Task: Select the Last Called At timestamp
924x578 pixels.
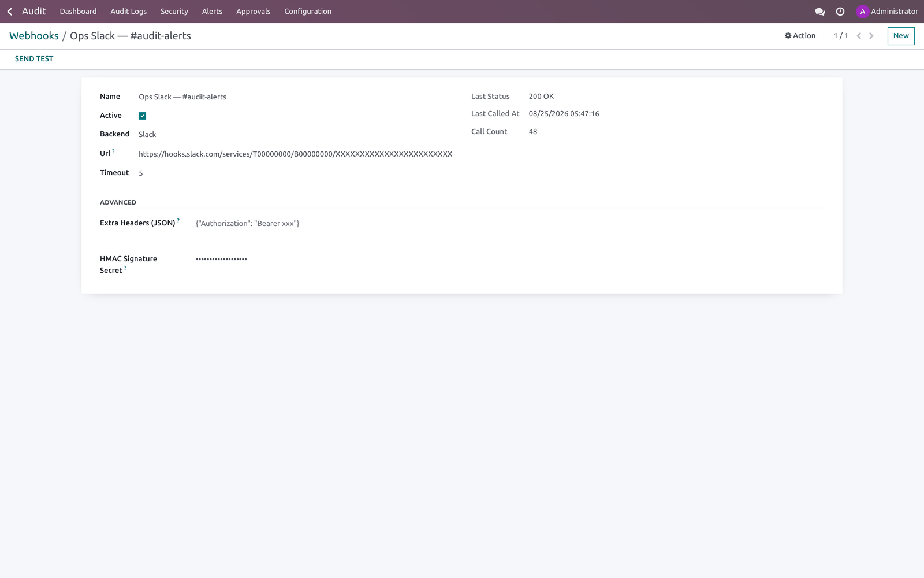Action: 564,114
